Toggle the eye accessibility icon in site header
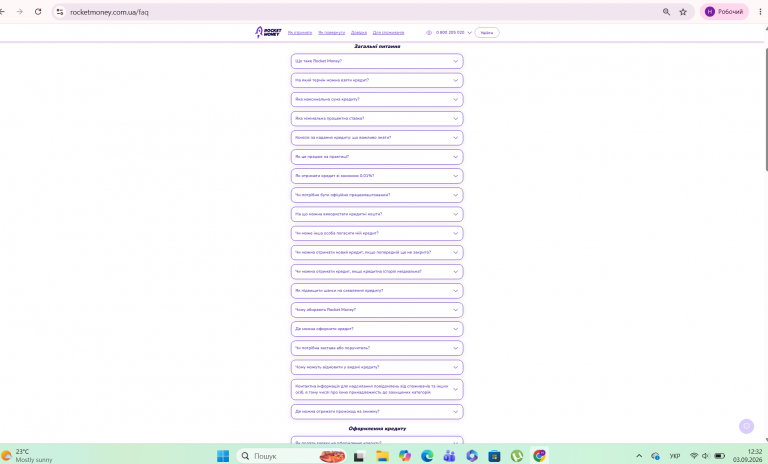Screen dimensions: 768x464 tap(429, 33)
